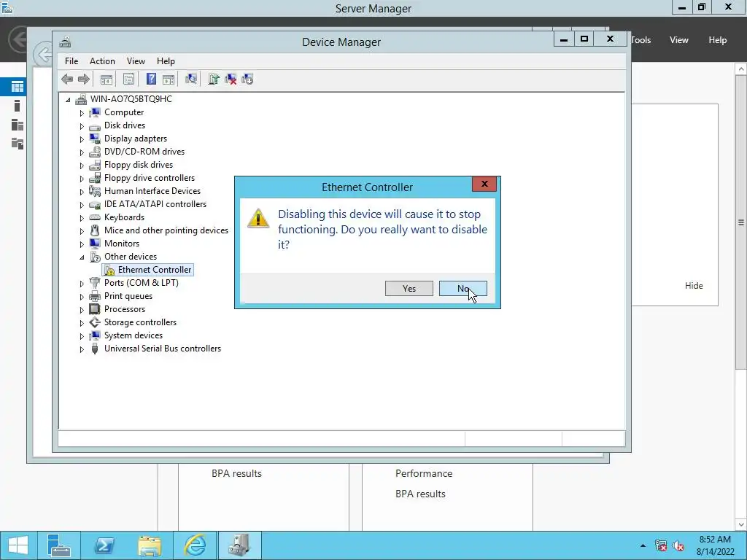Viewport: 747px width, 560px height.
Task: Select the Monitors tree item
Action: (122, 244)
